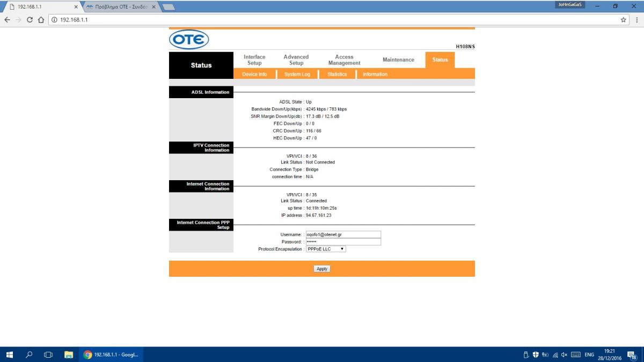Open the touch keyboard tray icon
This screenshot has height=362, width=644.
(x=576, y=354)
